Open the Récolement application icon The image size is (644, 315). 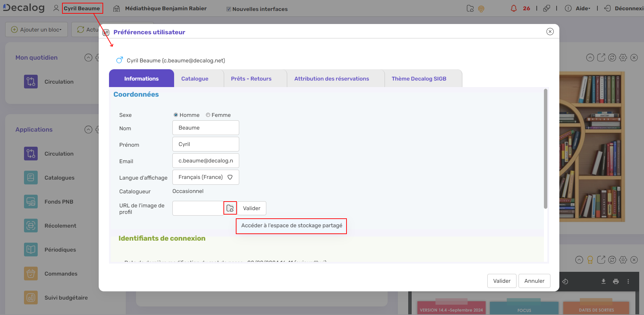[x=31, y=226]
